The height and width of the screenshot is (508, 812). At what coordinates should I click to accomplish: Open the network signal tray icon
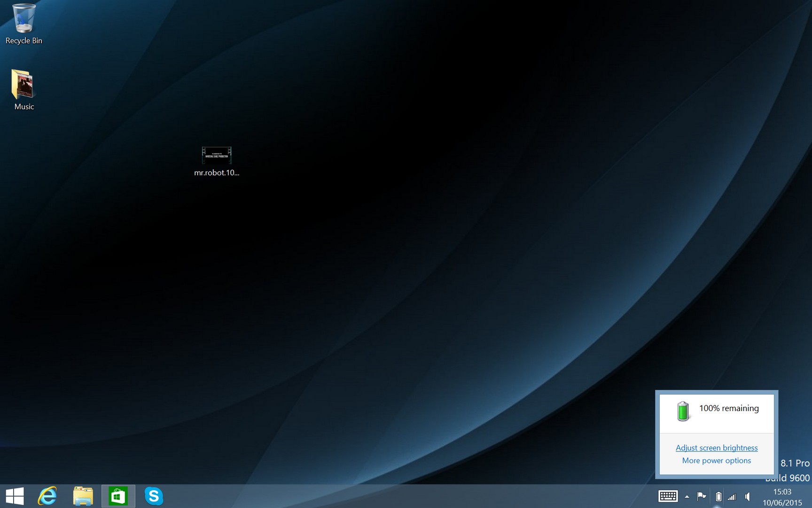coord(732,497)
